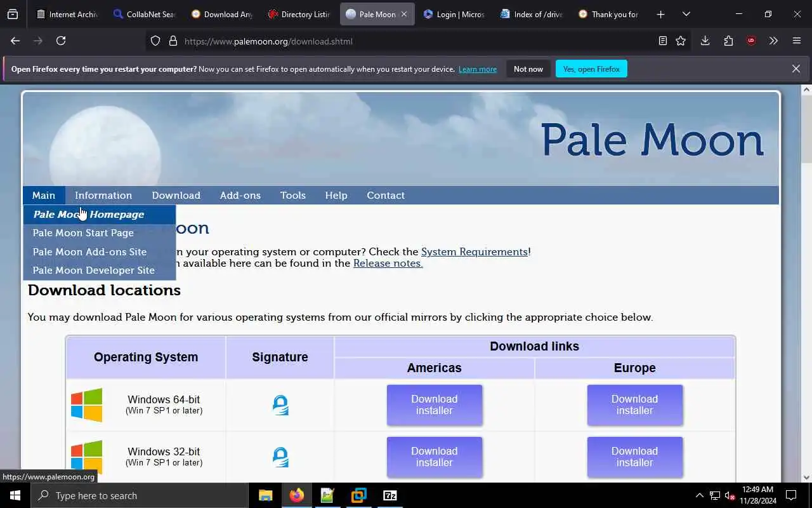Switch to the Login | Microsoft tab
The width and height of the screenshot is (812, 508).
coord(454,14)
